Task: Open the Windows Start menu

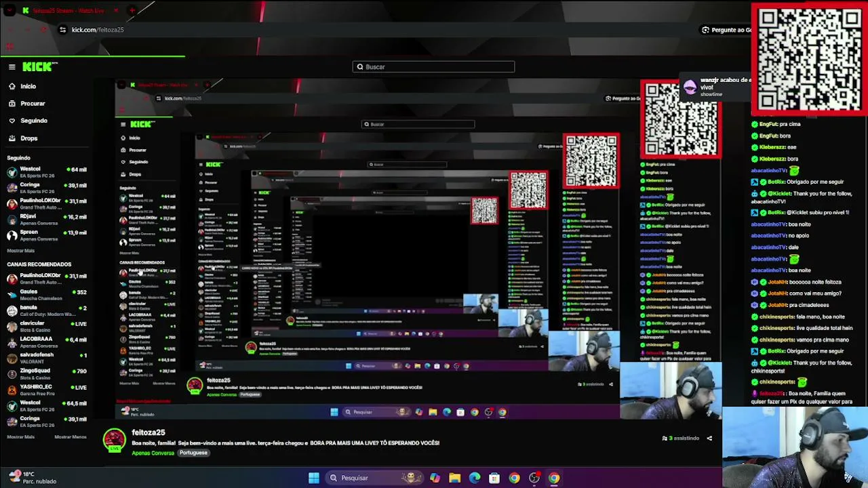Action: click(313, 478)
